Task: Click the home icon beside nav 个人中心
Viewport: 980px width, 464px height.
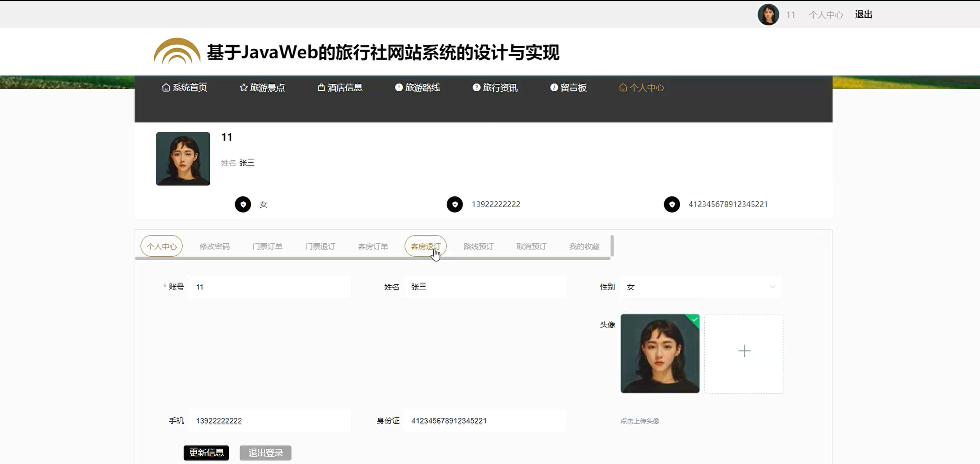Action: tap(623, 87)
